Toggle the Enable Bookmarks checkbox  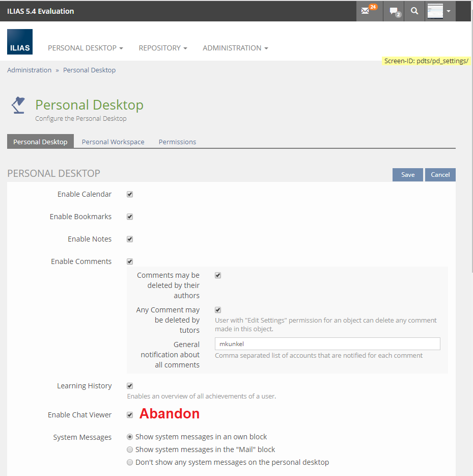130,217
